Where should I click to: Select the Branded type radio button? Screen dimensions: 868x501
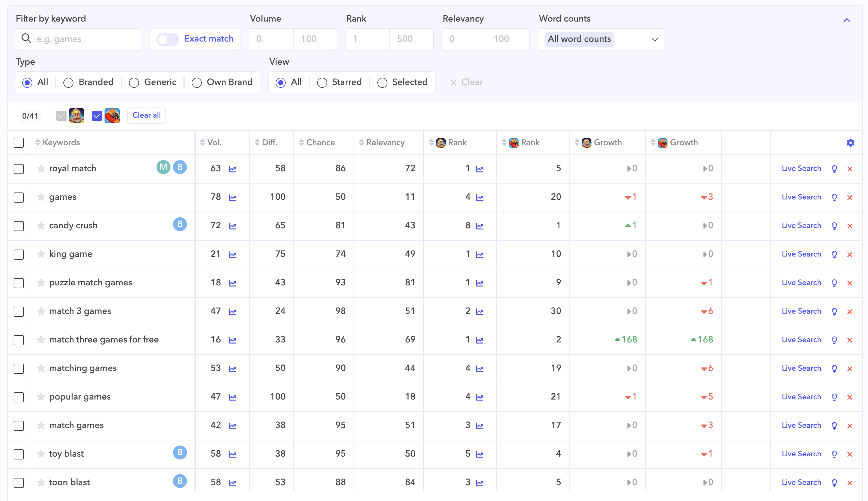68,82
